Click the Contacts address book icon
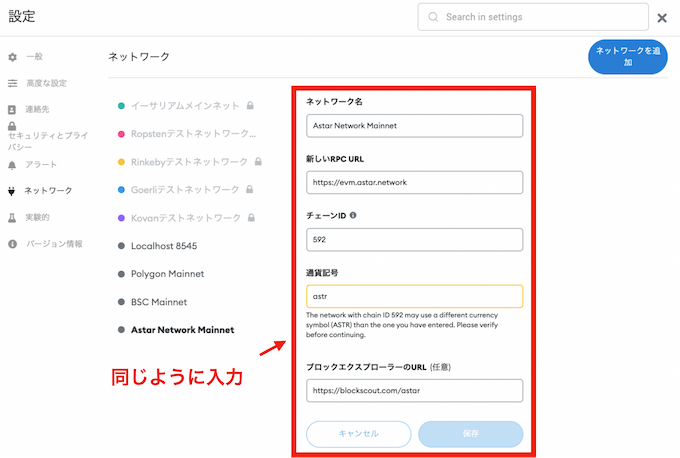 (x=12, y=110)
